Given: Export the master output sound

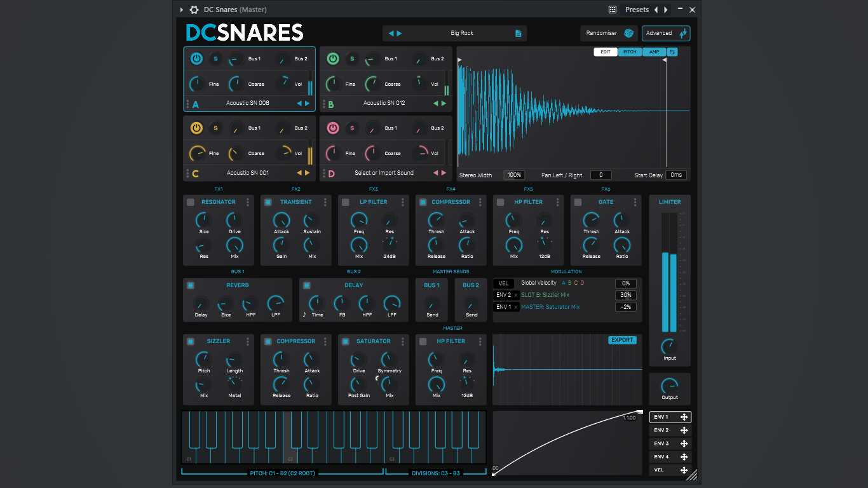Looking at the screenshot, I should coord(622,340).
